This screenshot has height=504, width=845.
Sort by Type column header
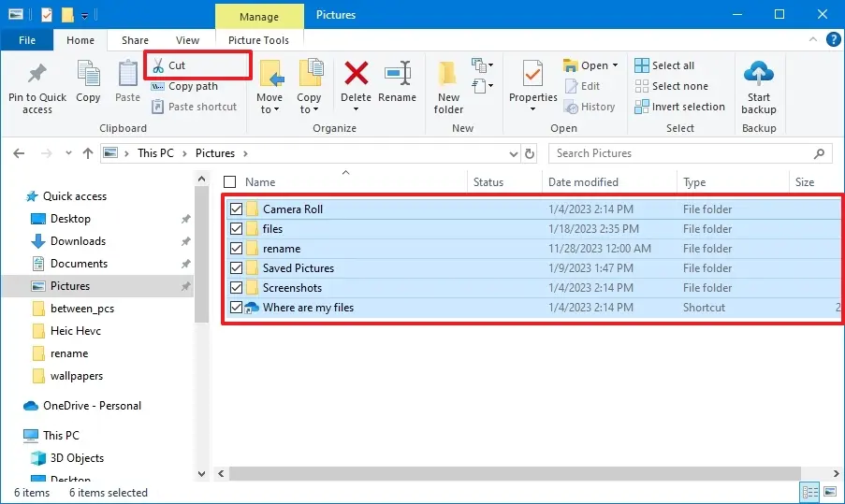click(x=694, y=182)
